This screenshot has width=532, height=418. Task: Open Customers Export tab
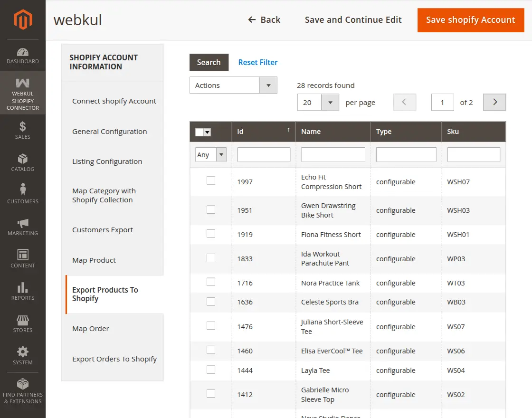coord(103,230)
